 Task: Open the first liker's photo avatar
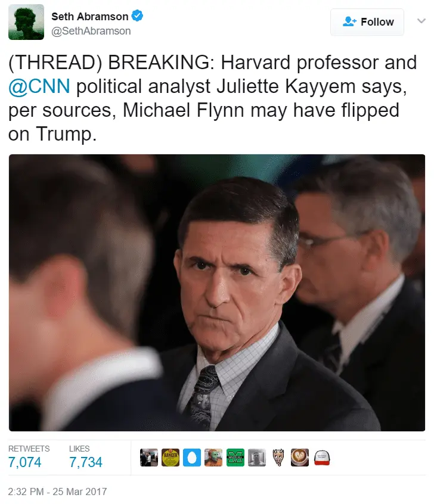pyautogui.click(x=148, y=458)
